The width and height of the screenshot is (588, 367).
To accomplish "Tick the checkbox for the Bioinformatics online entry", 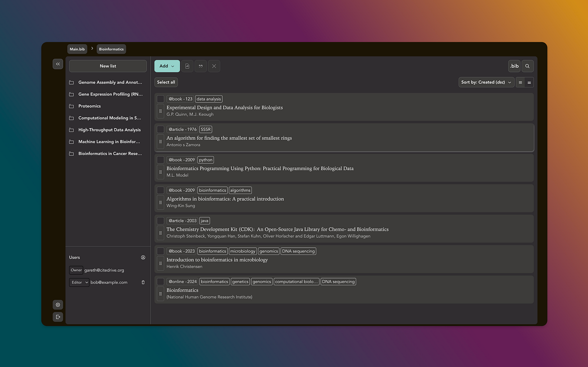I will coord(160,281).
